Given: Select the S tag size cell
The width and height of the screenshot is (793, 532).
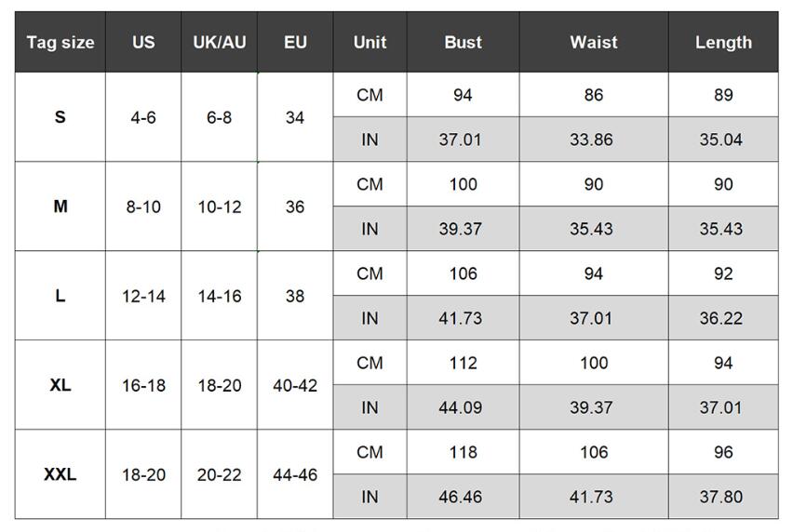Looking at the screenshot, I should click(x=60, y=117).
